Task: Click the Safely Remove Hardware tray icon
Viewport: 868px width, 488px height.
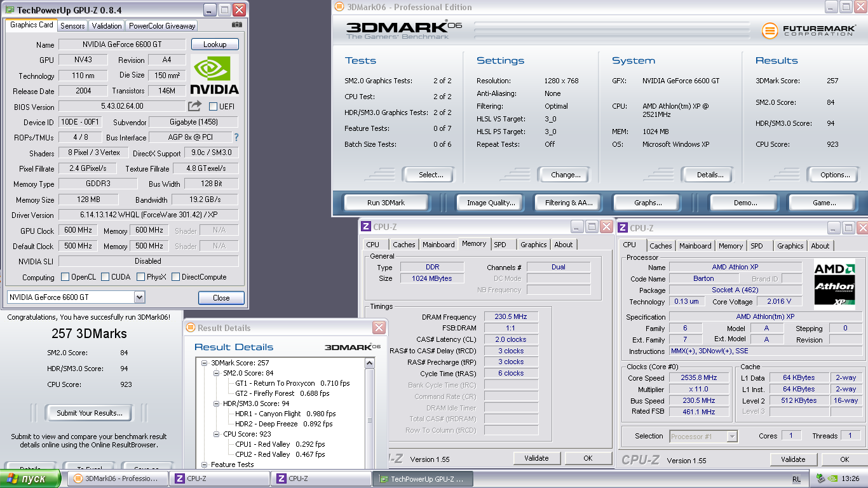Action: [820, 478]
